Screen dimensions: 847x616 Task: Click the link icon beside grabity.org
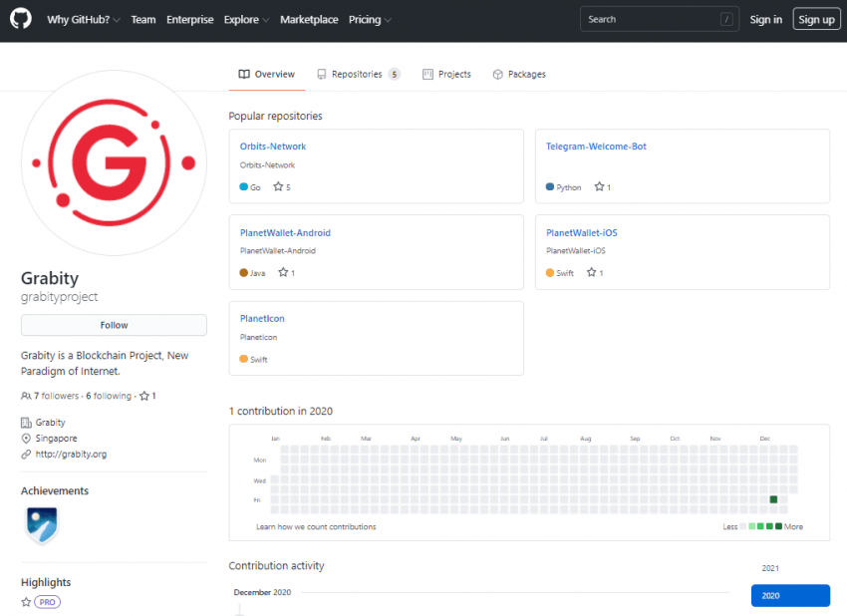click(x=26, y=455)
